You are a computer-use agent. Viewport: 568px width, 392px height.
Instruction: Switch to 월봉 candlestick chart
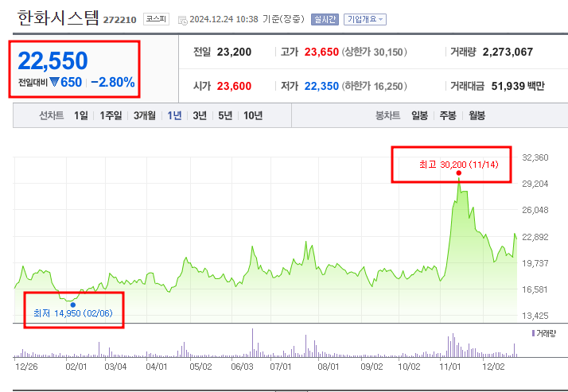[x=477, y=115]
